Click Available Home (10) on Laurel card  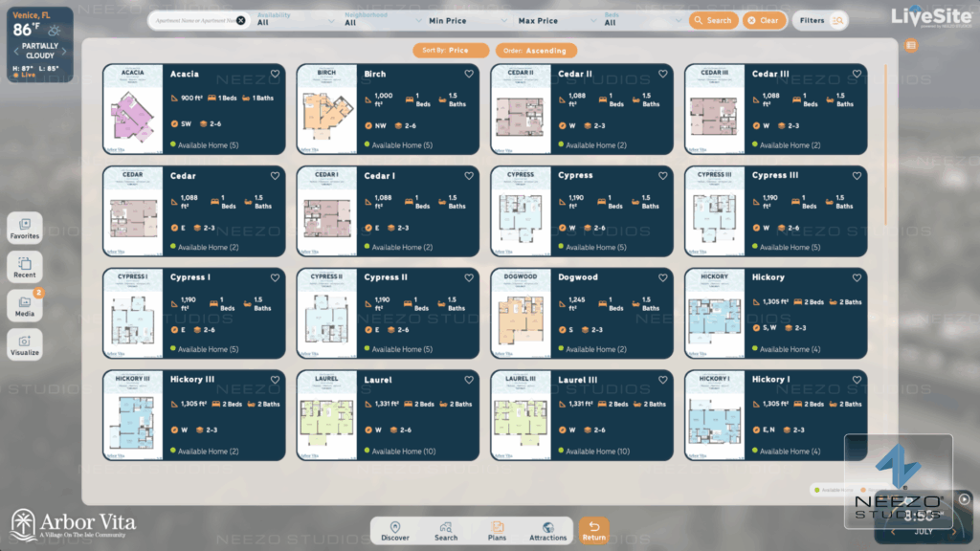click(x=400, y=452)
